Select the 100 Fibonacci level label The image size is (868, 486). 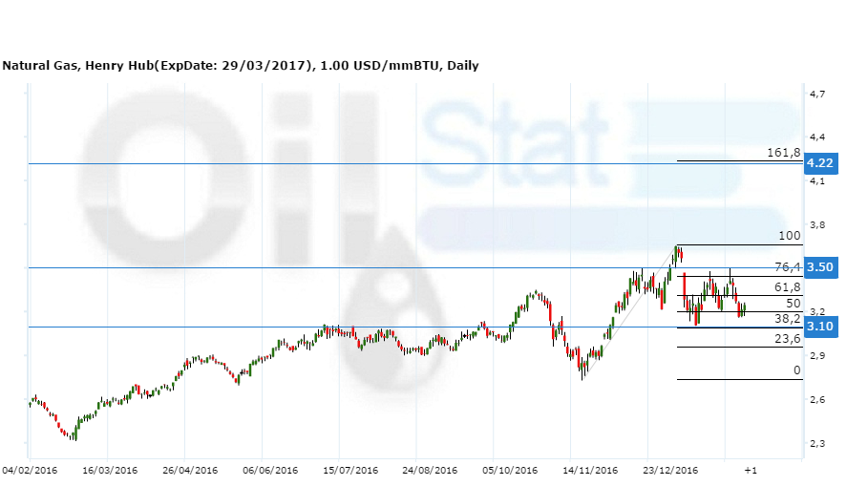point(790,235)
